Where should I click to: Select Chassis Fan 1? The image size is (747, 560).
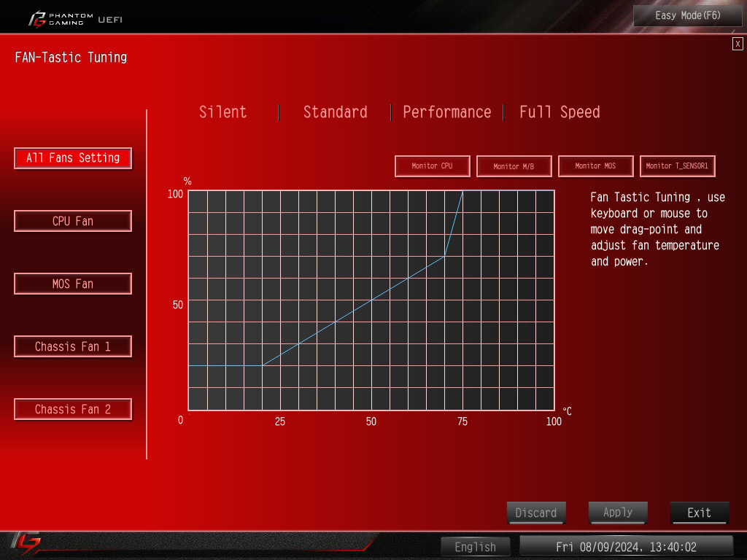(73, 346)
